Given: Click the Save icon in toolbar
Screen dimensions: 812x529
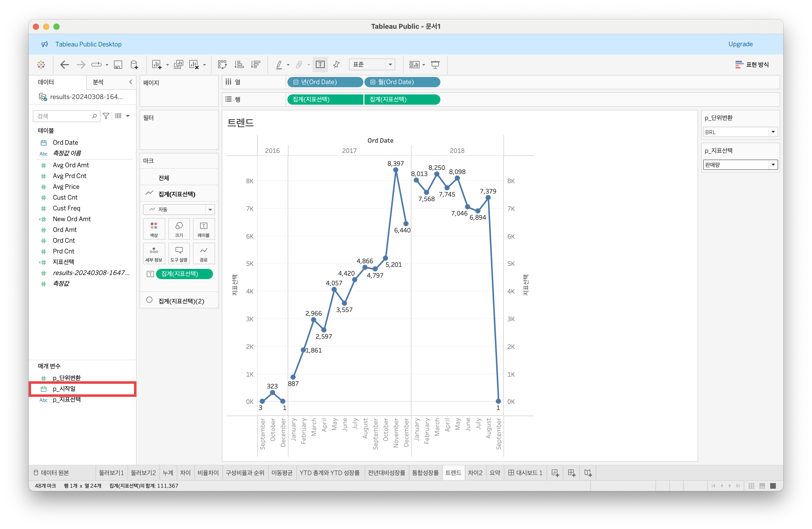Looking at the screenshot, I should tap(118, 64).
